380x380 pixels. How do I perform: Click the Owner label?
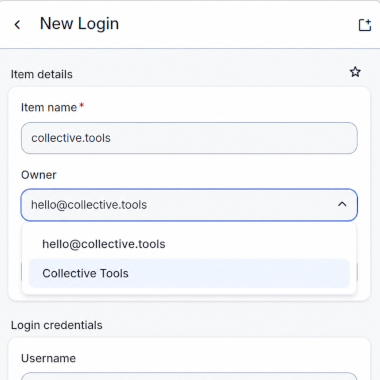click(39, 175)
